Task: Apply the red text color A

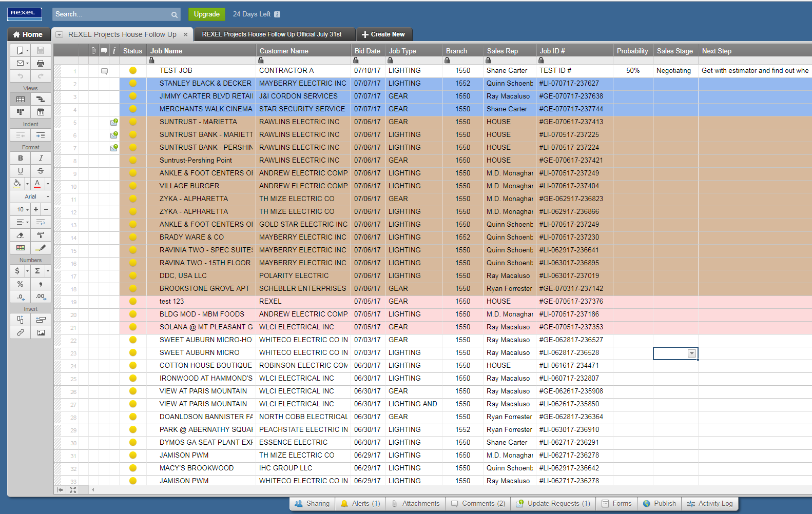Action: pyautogui.click(x=37, y=183)
